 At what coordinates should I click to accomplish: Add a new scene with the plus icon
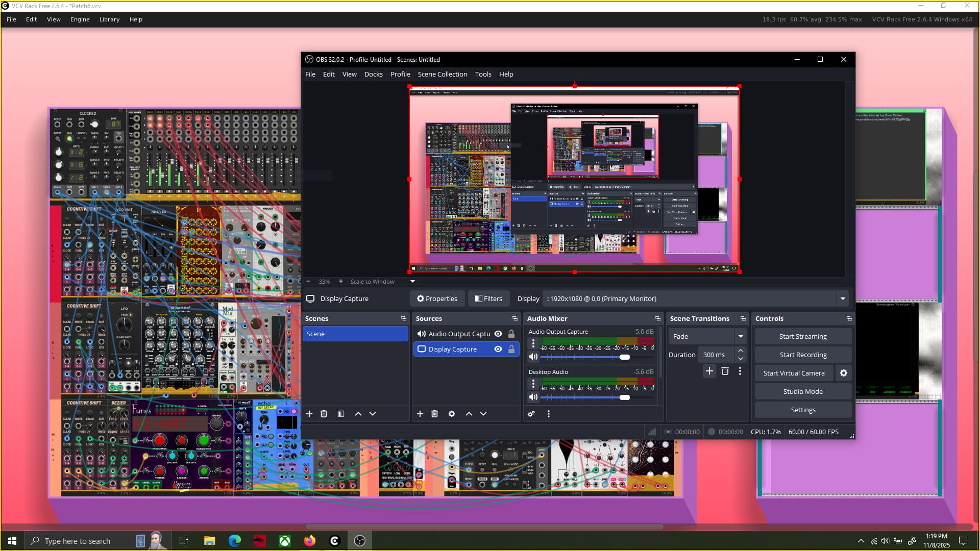[x=309, y=414]
